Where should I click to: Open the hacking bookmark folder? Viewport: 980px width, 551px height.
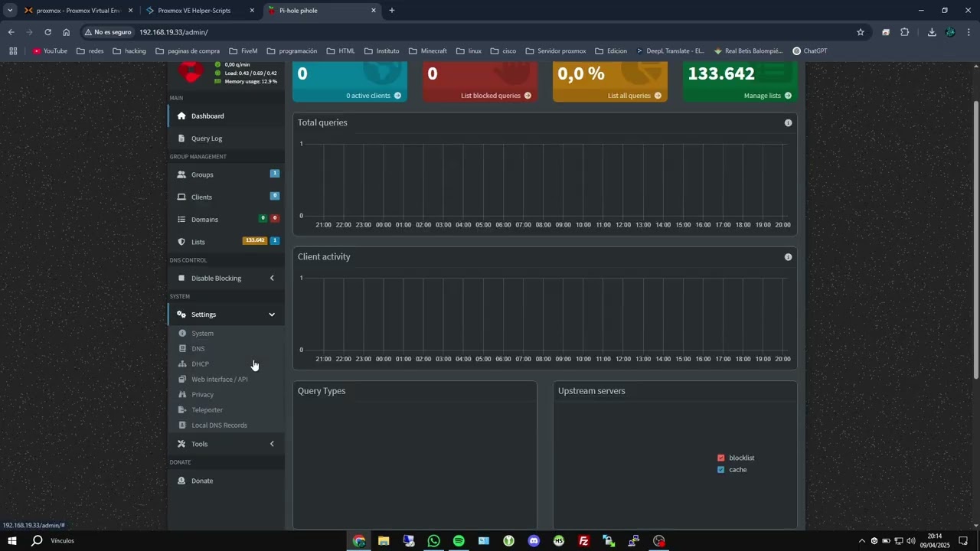[x=129, y=51]
